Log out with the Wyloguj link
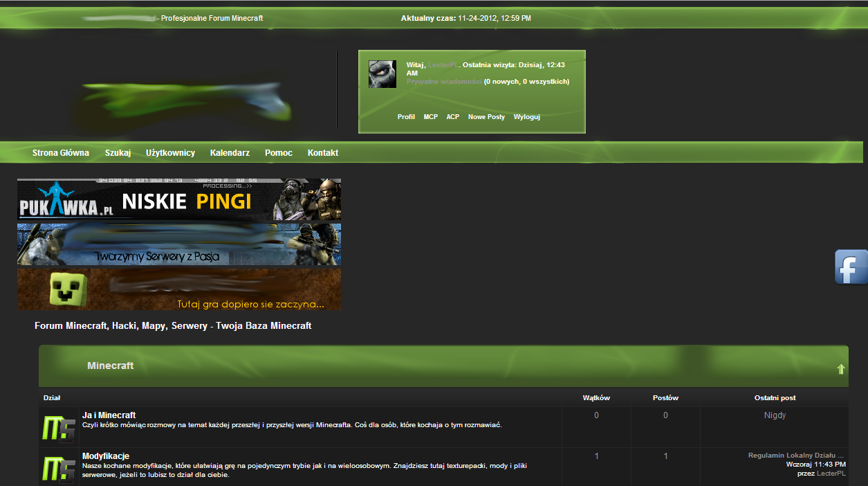The height and width of the screenshot is (486, 868). coord(526,117)
